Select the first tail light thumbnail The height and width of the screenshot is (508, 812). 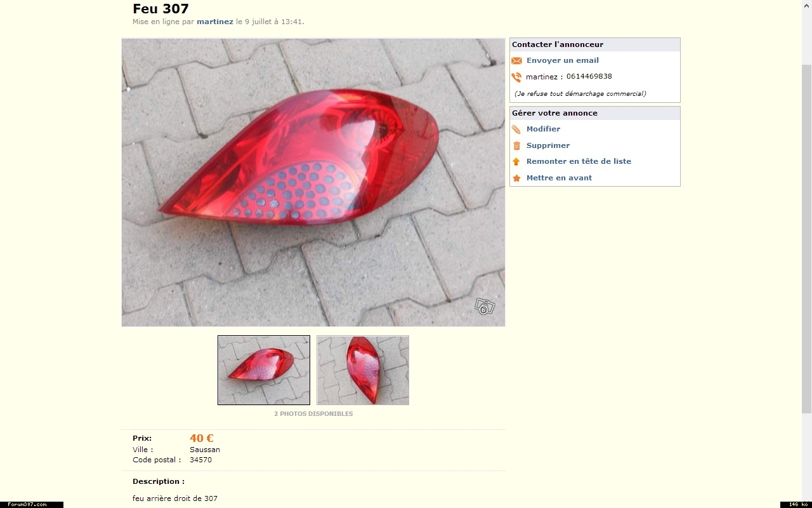click(x=264, y=370)
